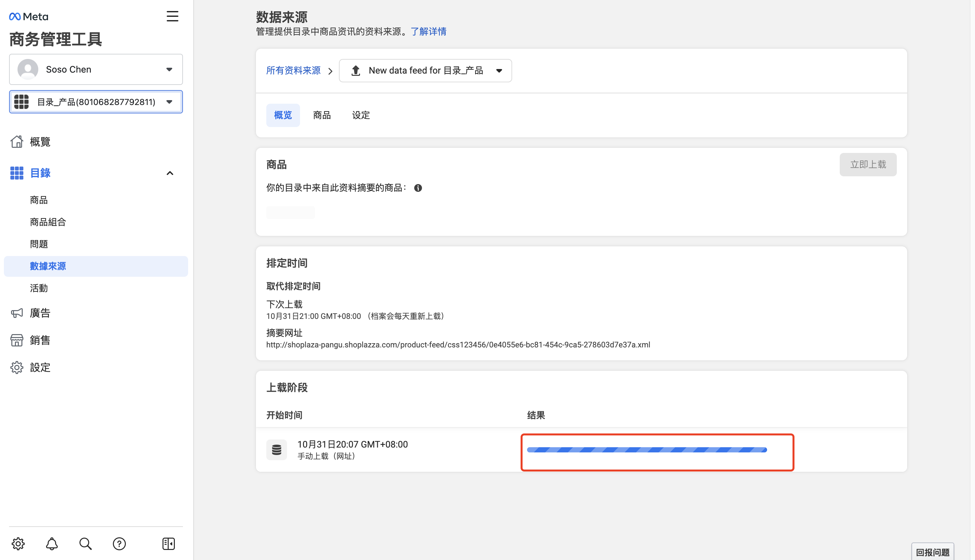
Task: Click the upload icon in data feed selector
Action: point(356,70)
